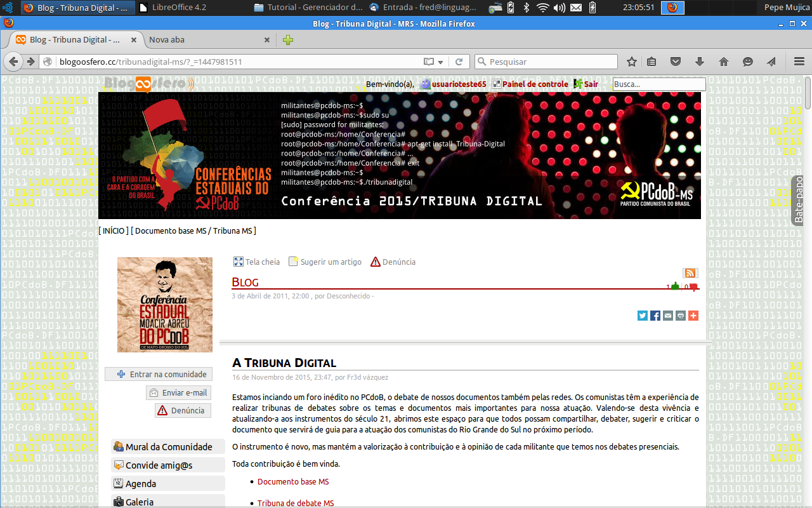Image resolution: width=812 pixels, height=508 pixels.
Task: Share the blog on Twitter
Action: click(643, 316)
